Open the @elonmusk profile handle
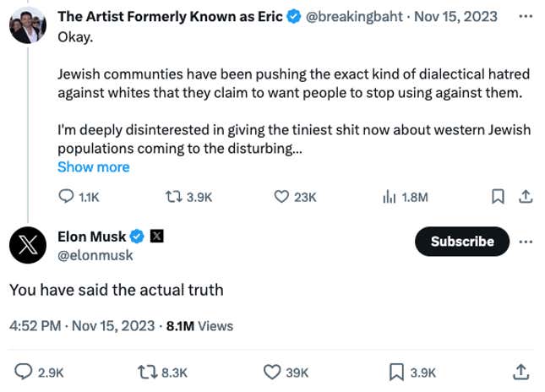 tap(95, 255)
